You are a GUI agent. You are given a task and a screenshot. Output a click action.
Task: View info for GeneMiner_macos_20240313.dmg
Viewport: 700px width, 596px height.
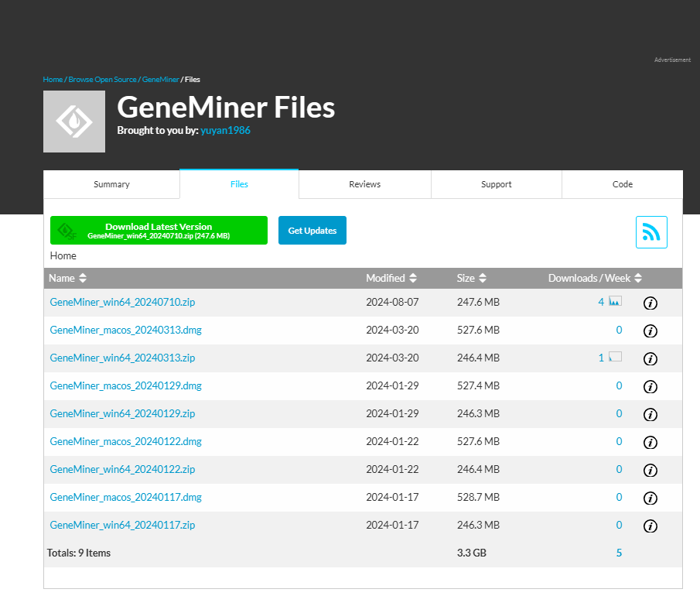click(650, 331)
